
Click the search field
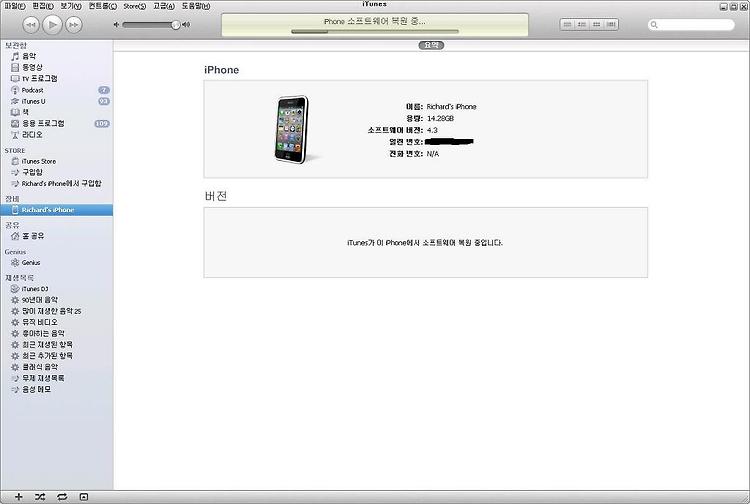691,25
